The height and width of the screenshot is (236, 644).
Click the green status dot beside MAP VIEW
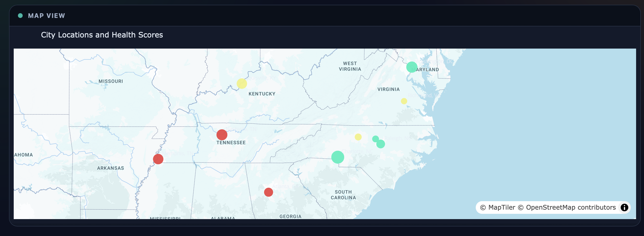click(x=20, y=16)
